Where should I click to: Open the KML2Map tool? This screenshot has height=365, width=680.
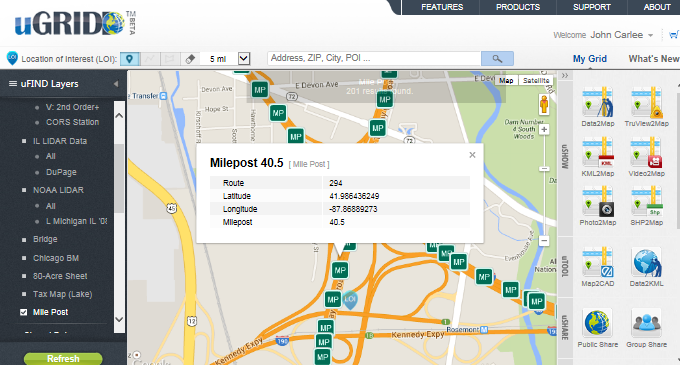click(x=598, y=153)
